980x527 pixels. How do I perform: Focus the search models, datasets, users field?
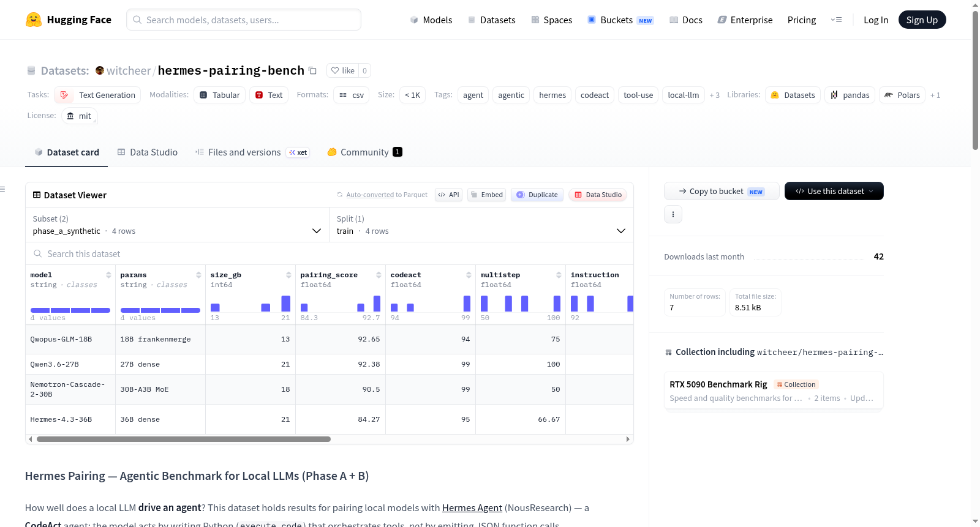tap(244, 20)
